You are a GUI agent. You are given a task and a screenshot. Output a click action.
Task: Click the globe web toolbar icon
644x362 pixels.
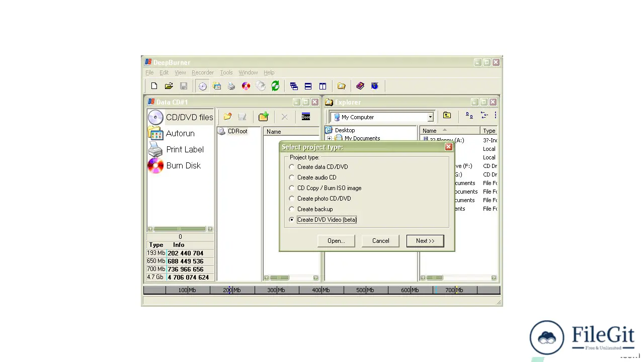375,86
